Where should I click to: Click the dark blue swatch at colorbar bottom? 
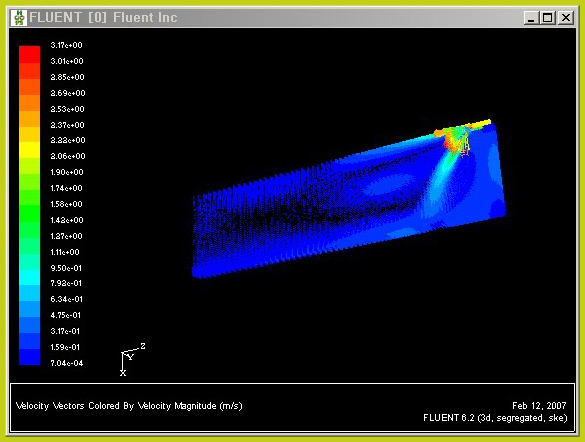(x=29, y=357)
